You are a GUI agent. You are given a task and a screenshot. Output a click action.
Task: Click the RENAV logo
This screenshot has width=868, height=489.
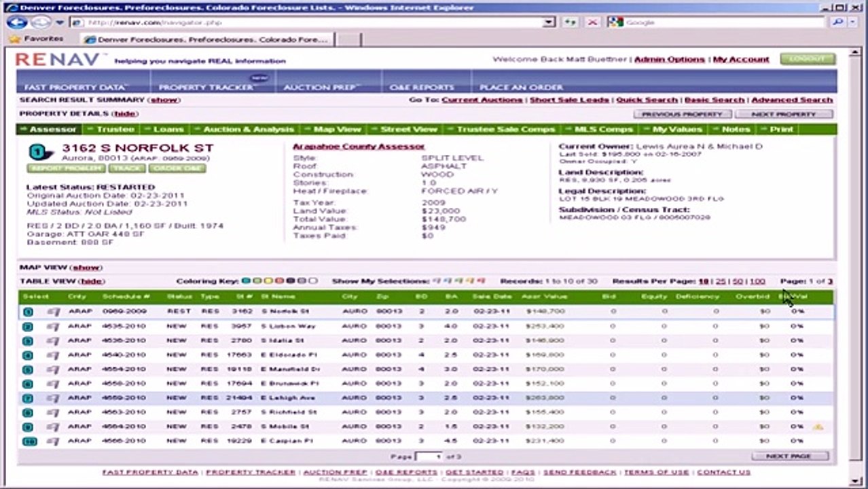[59, 60]
